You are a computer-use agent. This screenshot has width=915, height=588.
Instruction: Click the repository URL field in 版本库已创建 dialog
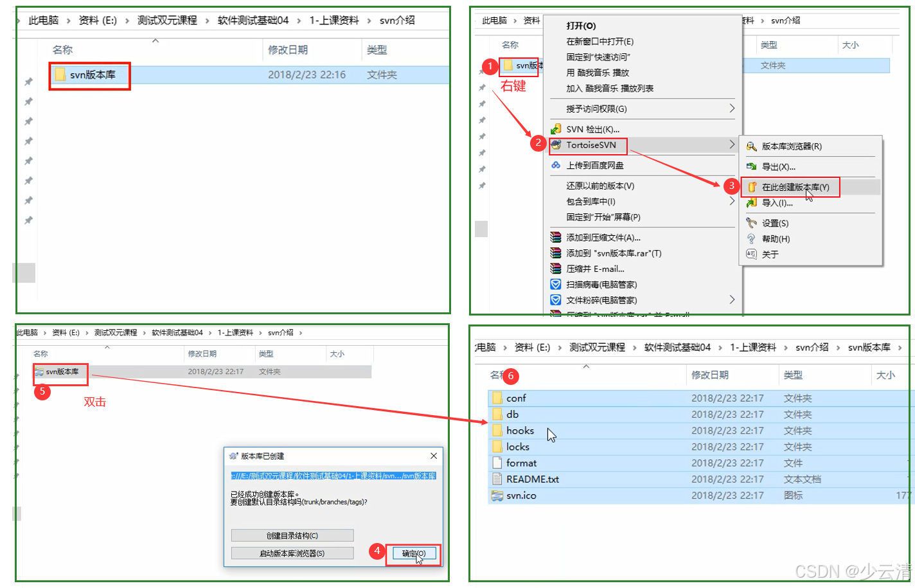click(333, 476)
